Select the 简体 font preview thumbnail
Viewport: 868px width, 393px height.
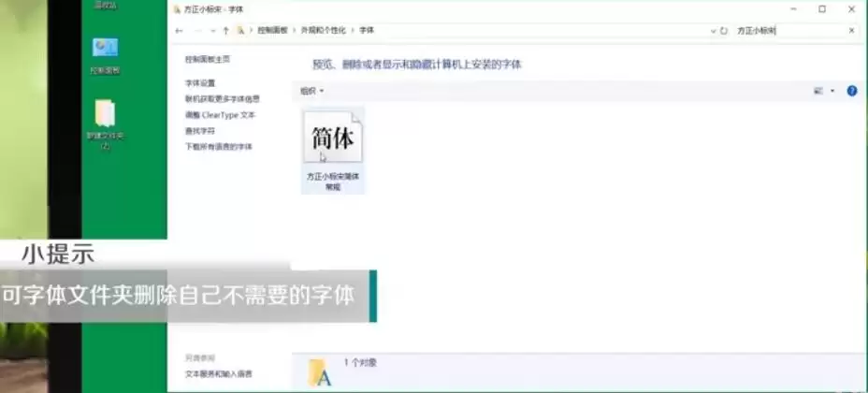pos(333,138)
